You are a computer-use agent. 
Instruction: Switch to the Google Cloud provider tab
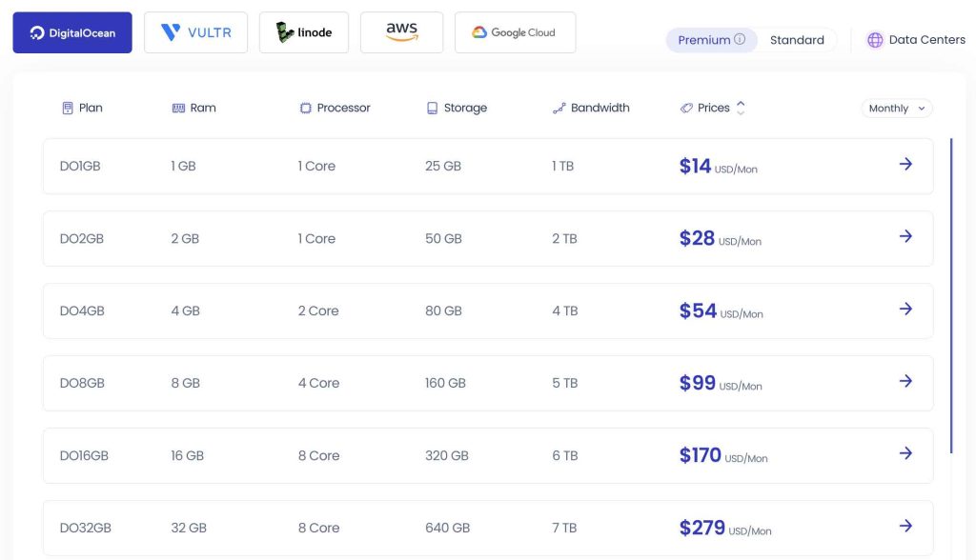point(515,32)
